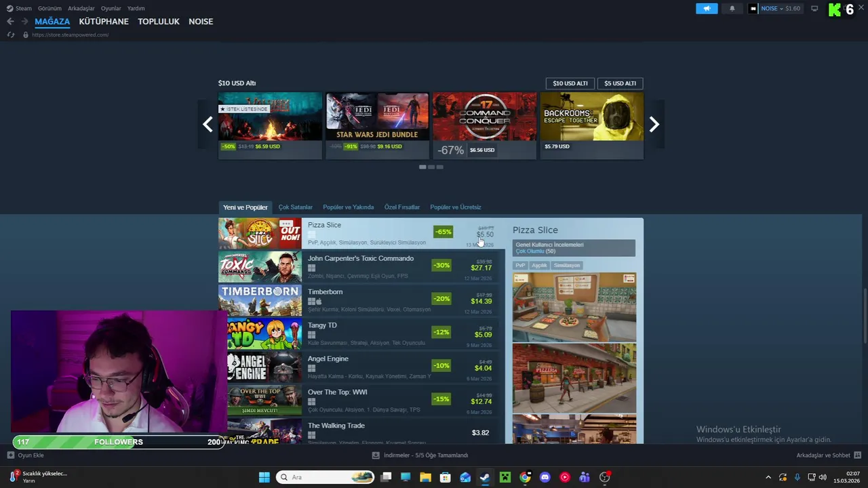Select the Özel Fırsatlar tab
This screenshot has width=868, height=488.
[402, 207]
